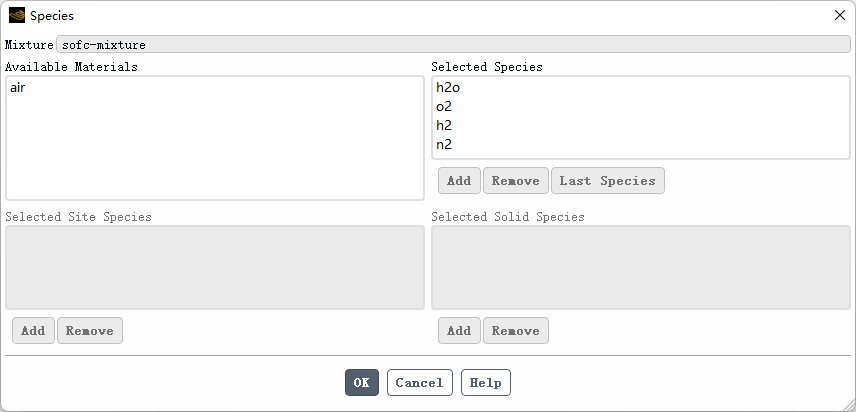Viewport: 856px width, 412px height.
Task: Confirm the dialog with OK
Action: (362, 383)
